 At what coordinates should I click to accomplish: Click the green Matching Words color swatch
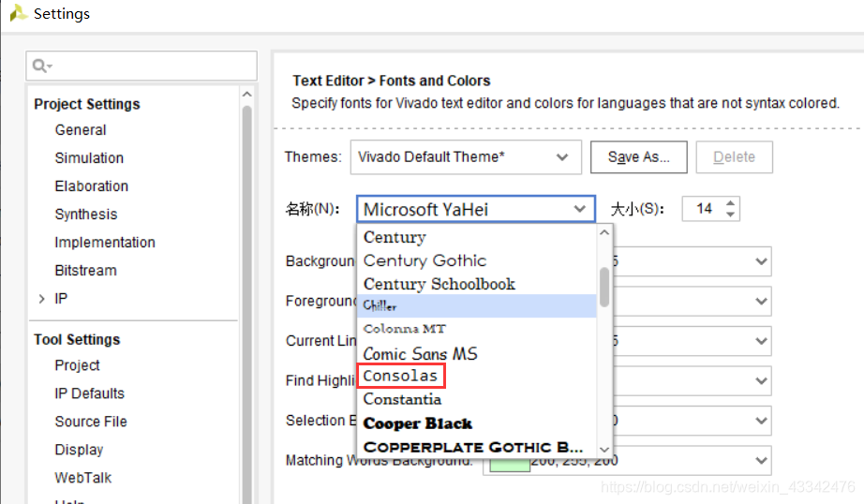click(x=510, y=465)
